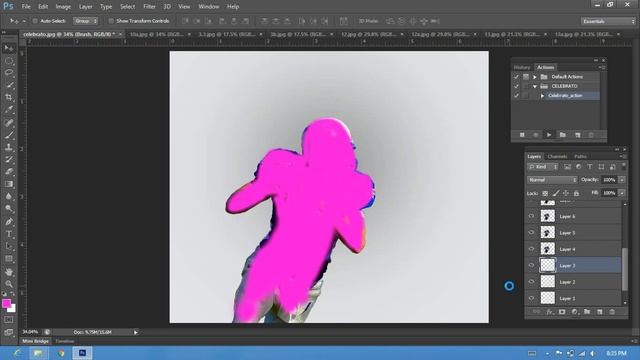The height and width of the screenshot is (360, 640).
Task: Create new adjustment layer icon
Action: [575, 312]
